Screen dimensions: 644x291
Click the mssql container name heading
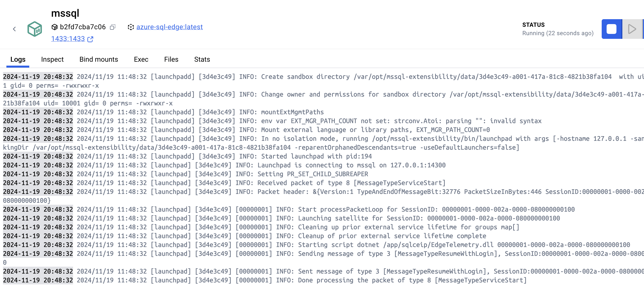pyautogui.click(x=65, y=13)
